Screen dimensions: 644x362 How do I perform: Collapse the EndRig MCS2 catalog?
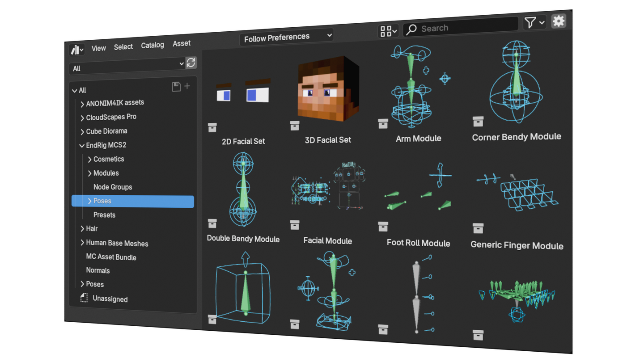(x=82, y=145)
